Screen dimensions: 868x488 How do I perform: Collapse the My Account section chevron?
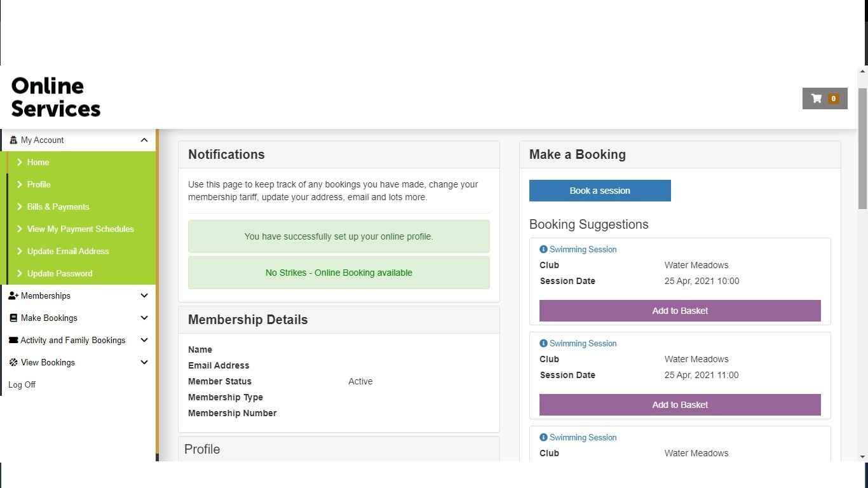coord(144,140)
